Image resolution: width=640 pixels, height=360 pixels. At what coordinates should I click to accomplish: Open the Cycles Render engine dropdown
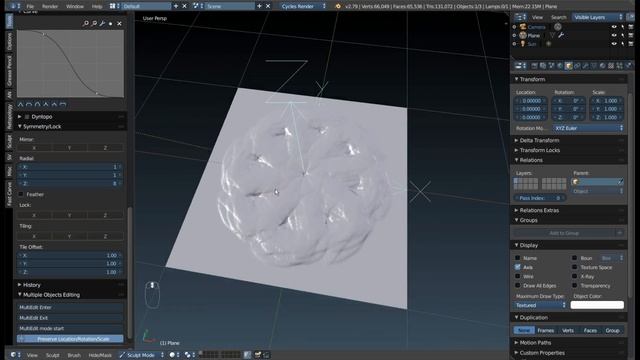(x=303, y=6)
